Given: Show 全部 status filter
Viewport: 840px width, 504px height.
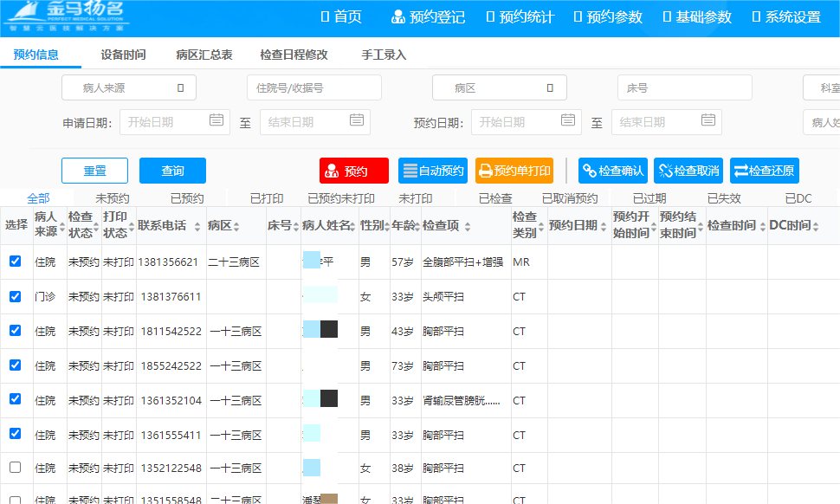Looking at the screenshot, I should coord(38,198).
